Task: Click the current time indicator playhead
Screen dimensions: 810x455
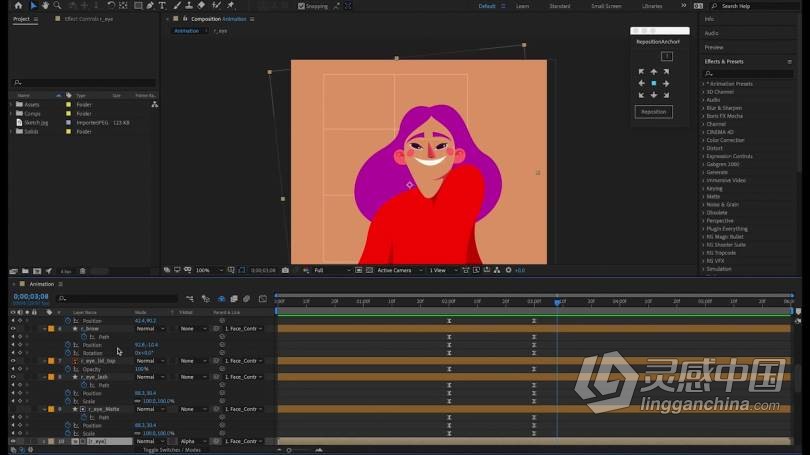Action: 557,302
